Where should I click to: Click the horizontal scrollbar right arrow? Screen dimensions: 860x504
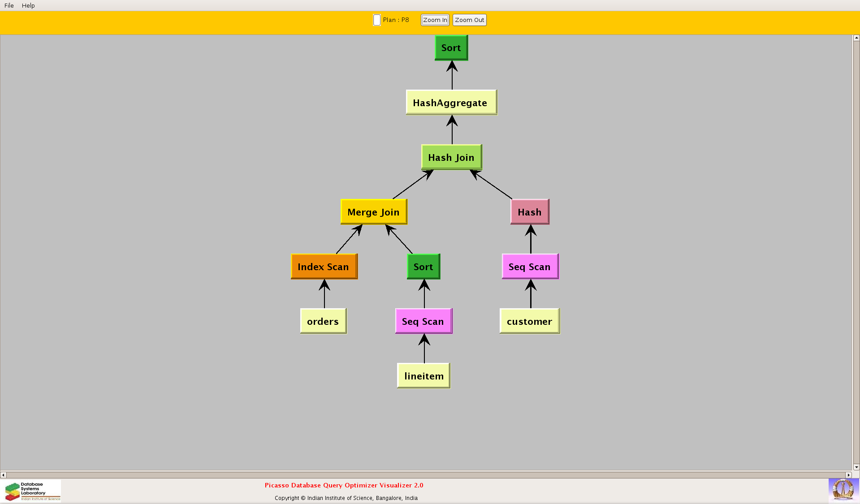[x=848, y=475]
